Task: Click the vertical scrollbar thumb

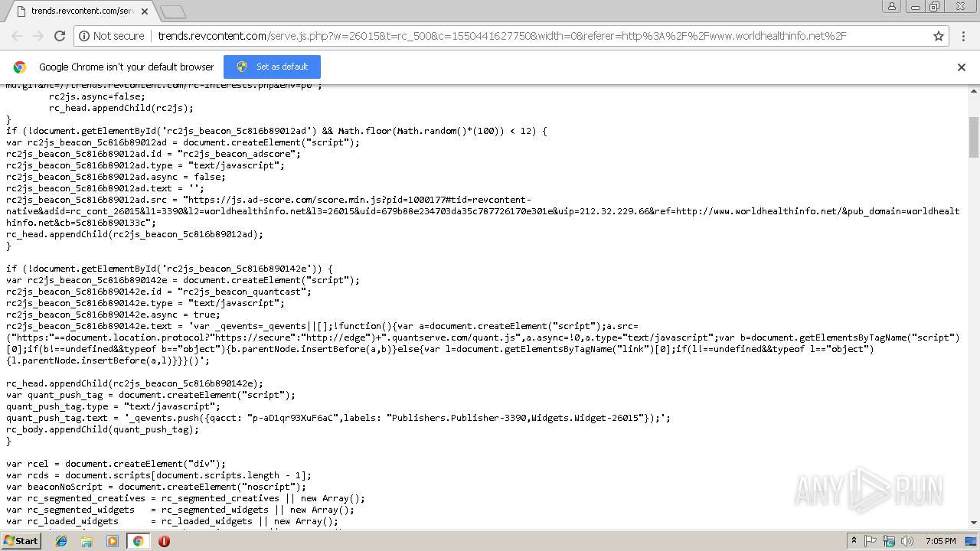Action: point(974,137)
